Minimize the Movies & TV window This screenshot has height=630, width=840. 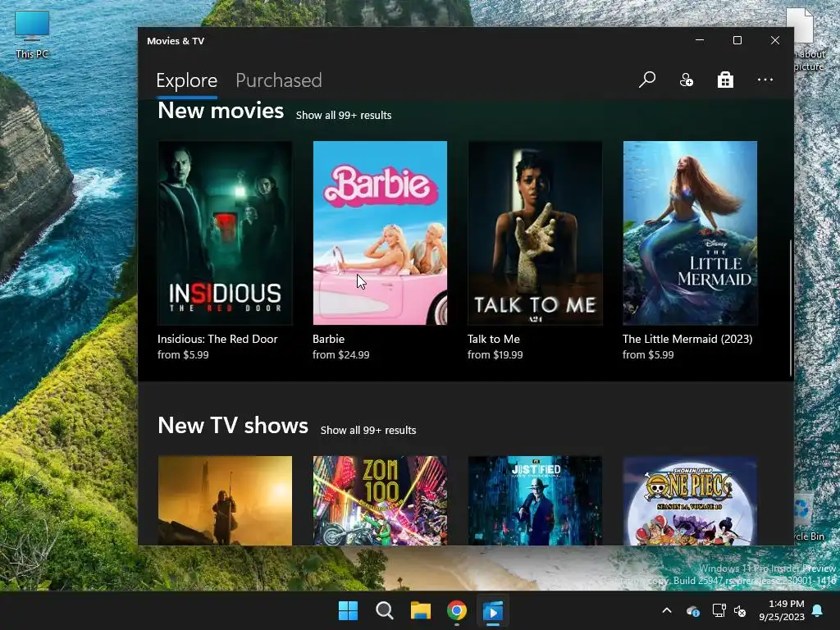[700, 40]
